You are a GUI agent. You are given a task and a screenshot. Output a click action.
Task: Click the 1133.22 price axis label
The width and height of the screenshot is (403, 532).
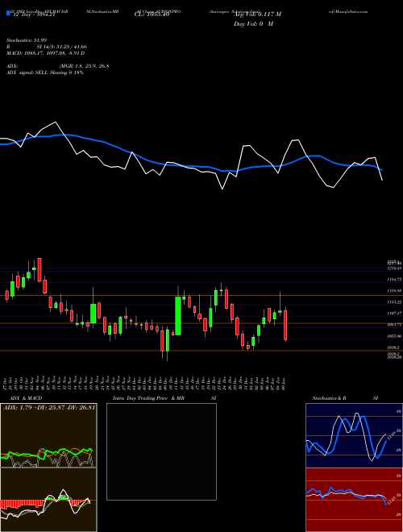click(x=394, y=302)
